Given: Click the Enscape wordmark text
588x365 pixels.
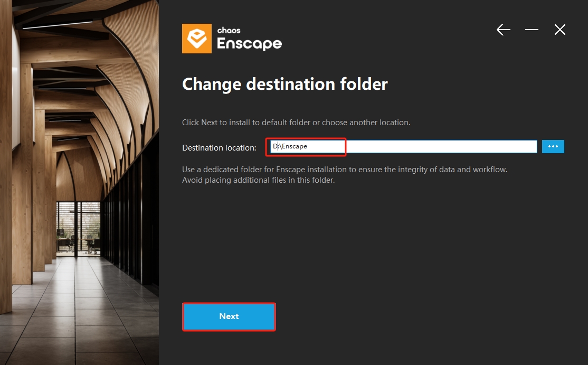Looking at the screenshot, I should click(249, 44).
